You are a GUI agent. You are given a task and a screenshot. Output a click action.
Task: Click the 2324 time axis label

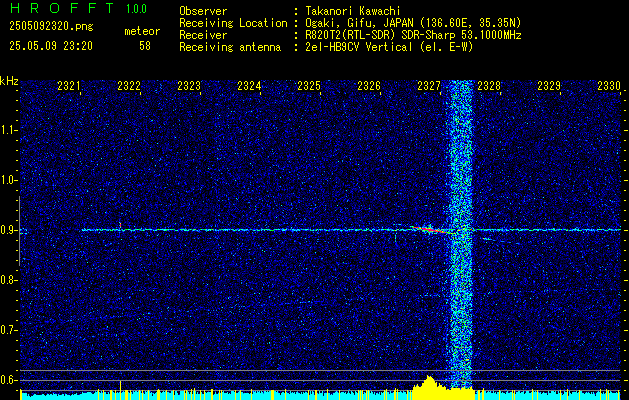pyautogui.click(x=249, y=86)
